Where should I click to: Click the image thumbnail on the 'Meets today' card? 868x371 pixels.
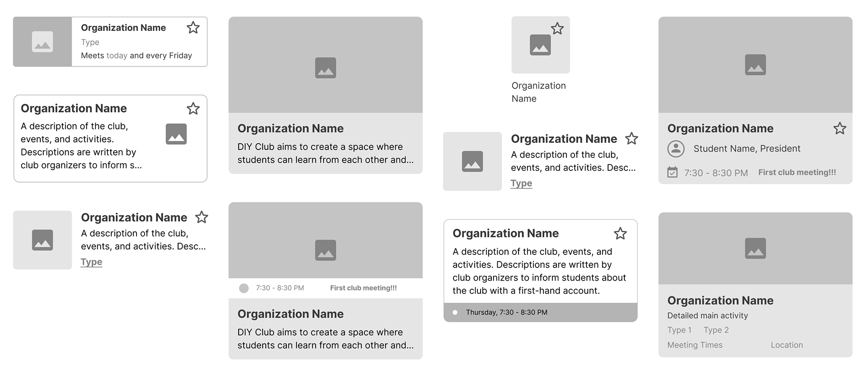[42, 42]
